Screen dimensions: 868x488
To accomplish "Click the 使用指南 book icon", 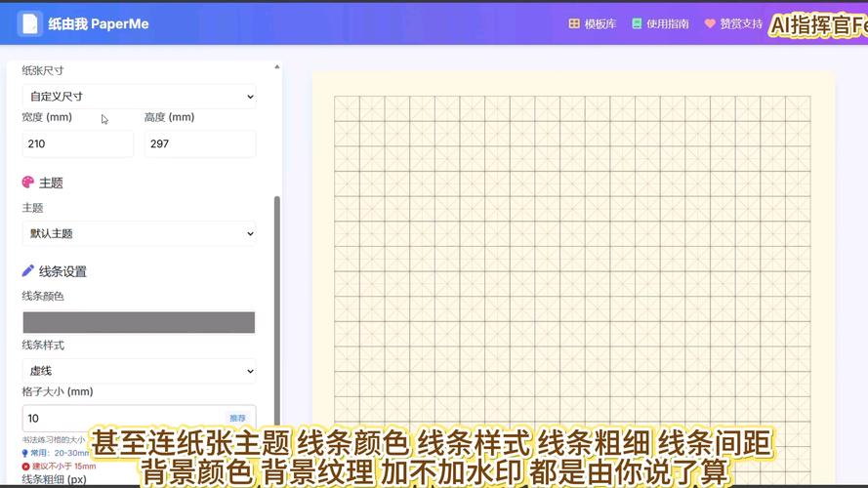I will coord(637,23).
